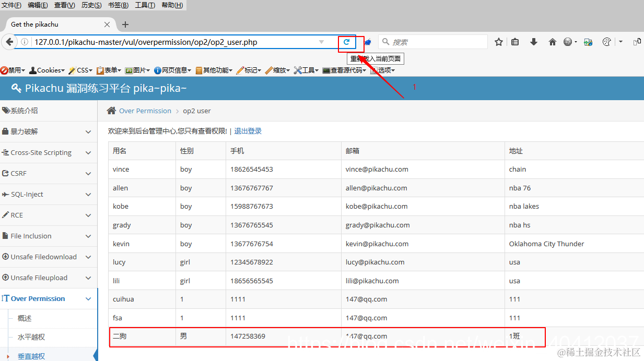Open the 禁用 web developer menu
The height and width of the screenshot is (361, 644).
[x=13, y=70]
